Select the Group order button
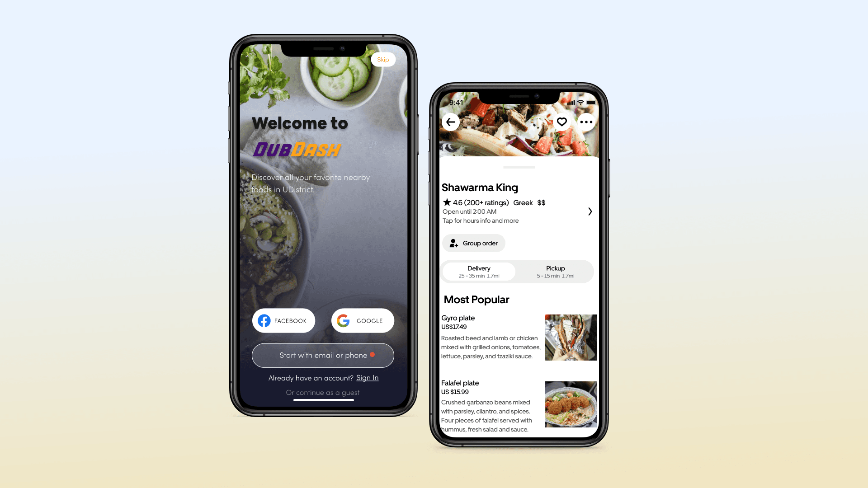Screen dimensions: 868x488 pyautogui.click(x=473, y=243)
